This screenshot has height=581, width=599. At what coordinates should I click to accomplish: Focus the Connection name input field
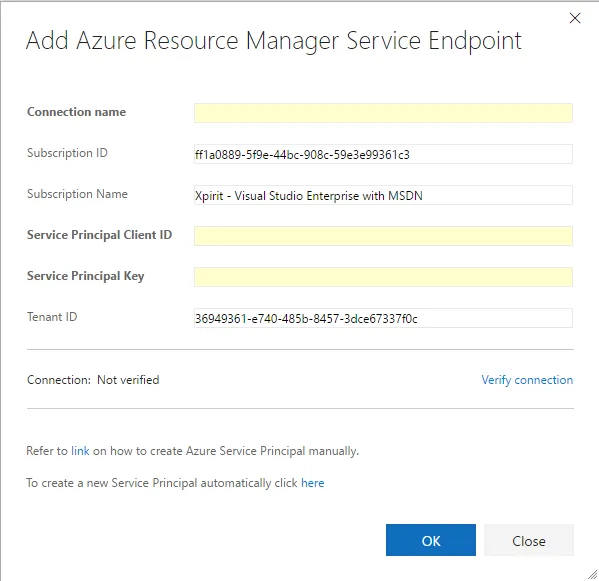[383, 113]
